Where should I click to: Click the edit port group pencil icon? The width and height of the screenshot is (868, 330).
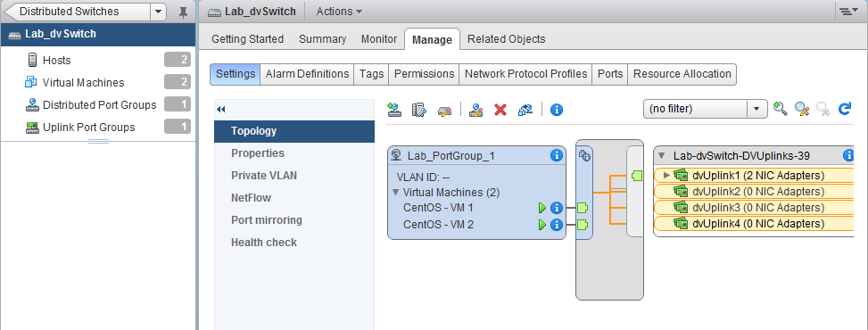(476, 109)
